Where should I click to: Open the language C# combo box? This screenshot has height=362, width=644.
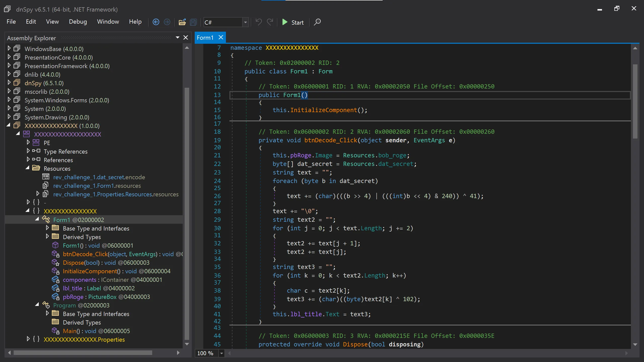pos(245,22)
